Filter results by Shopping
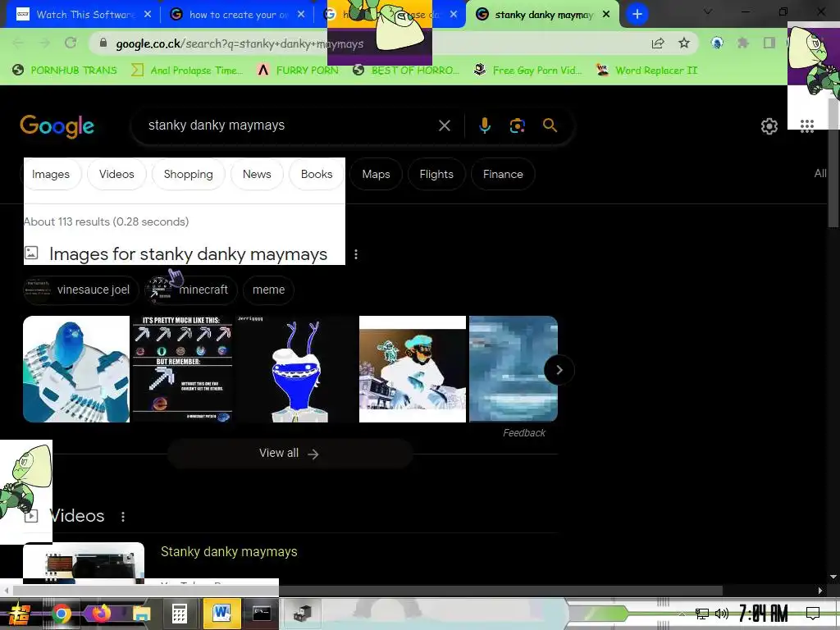The width and height of the screenshot is (840, 630). pyautogui.click(x=188, y=174)
